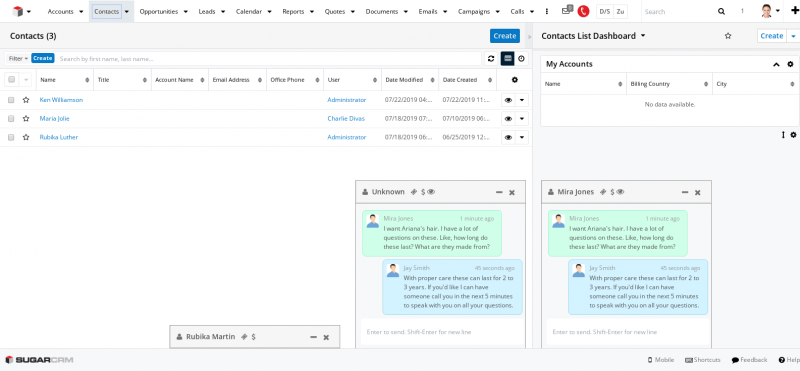Open the Opportunities menu
This screenshot has width=800, height=371.
coord(163,11)
